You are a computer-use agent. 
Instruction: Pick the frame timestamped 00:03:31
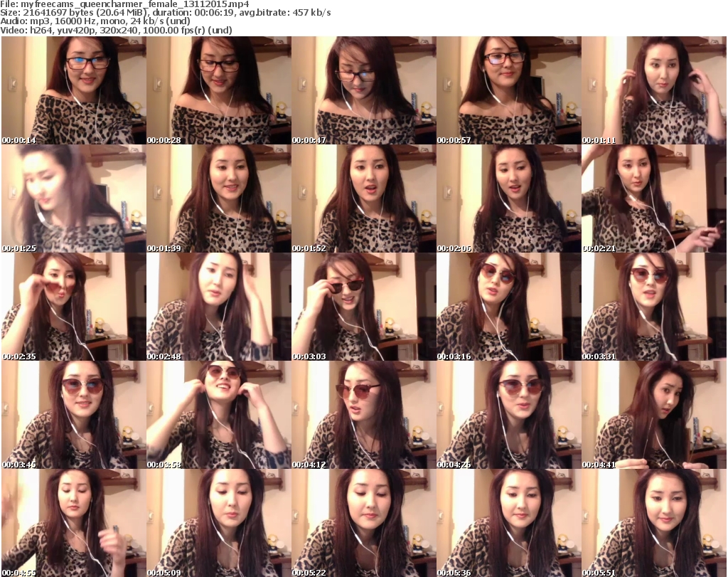click(x=654, y=307)
